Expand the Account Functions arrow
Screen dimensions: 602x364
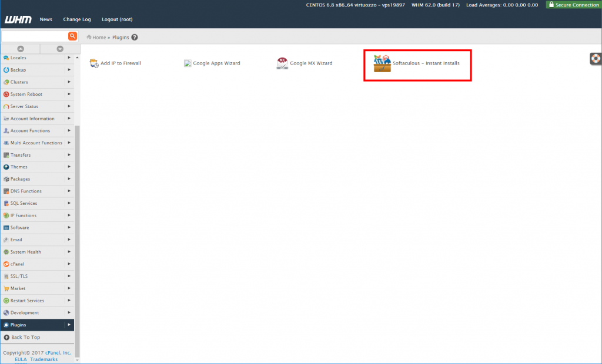pyautogui.click(x=69, y=130)
